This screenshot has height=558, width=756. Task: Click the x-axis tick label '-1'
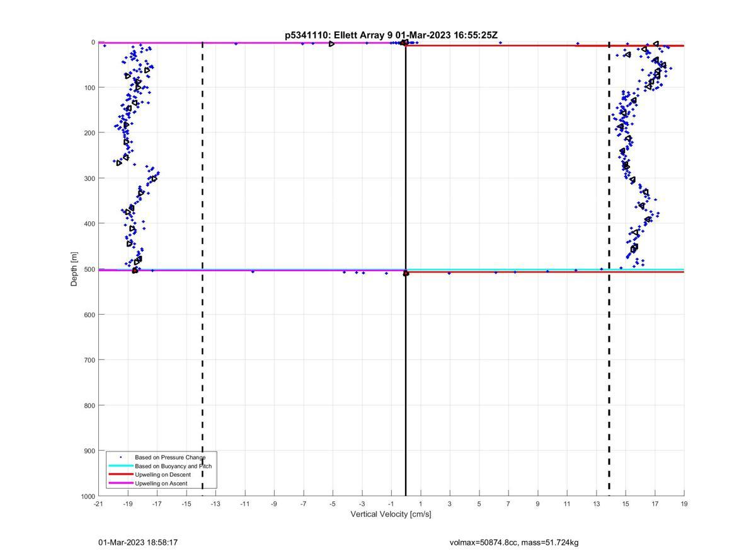[x=391, y=504]
